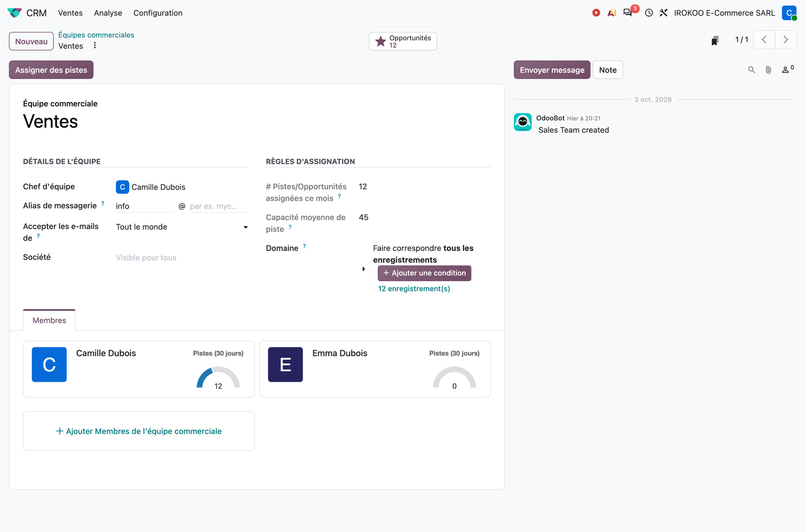This screenshot has height=532, width=806.
Task: Open the actions menu next to Ventes breadcrumb
Action: [95, 45]
